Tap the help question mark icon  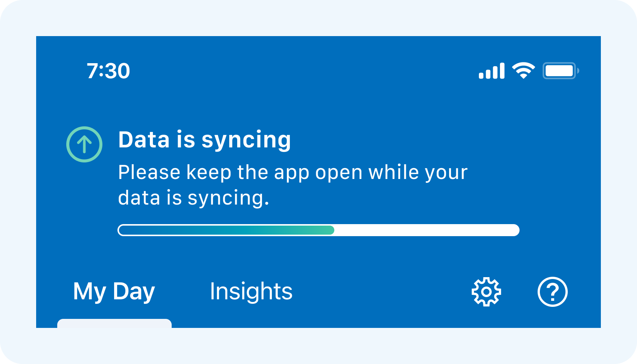[x=552, y=292]
